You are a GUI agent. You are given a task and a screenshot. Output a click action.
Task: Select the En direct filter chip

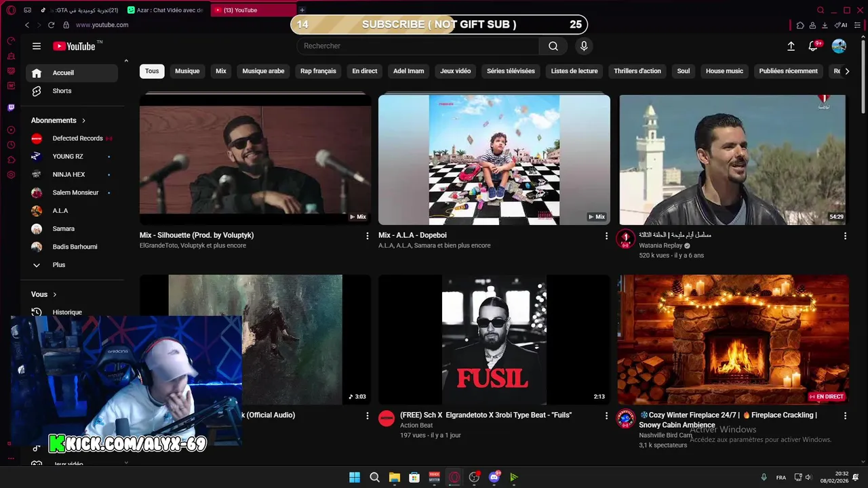pyautogui.click(x=365, y=71)
